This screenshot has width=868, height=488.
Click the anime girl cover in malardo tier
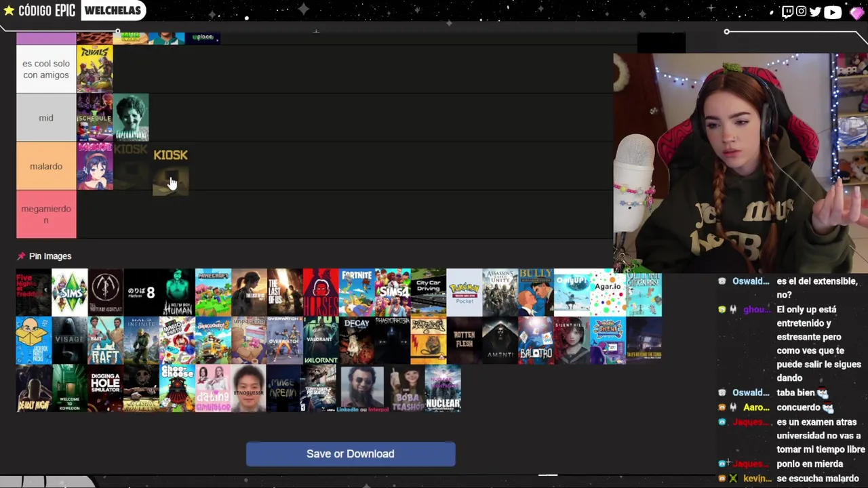point(95,166)
